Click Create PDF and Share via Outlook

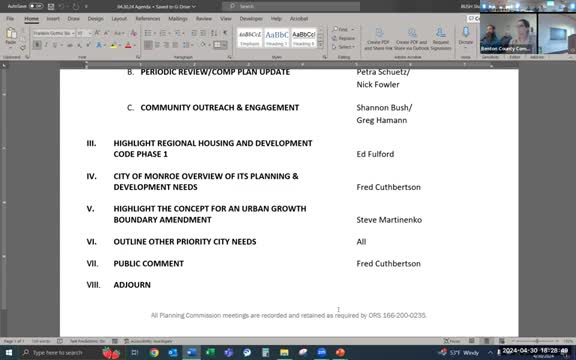[411, 39]
